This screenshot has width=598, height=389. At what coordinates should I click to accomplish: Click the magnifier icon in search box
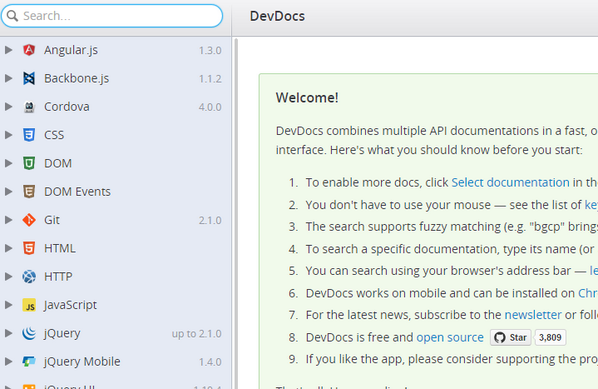(x=13, y=16)
